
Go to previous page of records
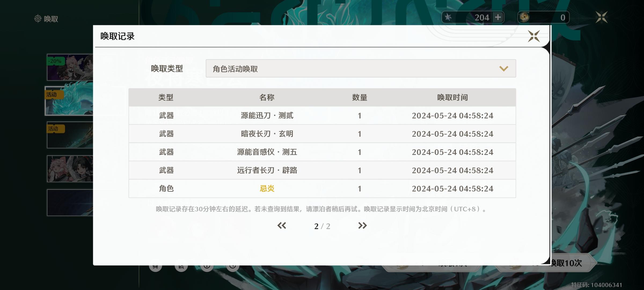(282, 226)
